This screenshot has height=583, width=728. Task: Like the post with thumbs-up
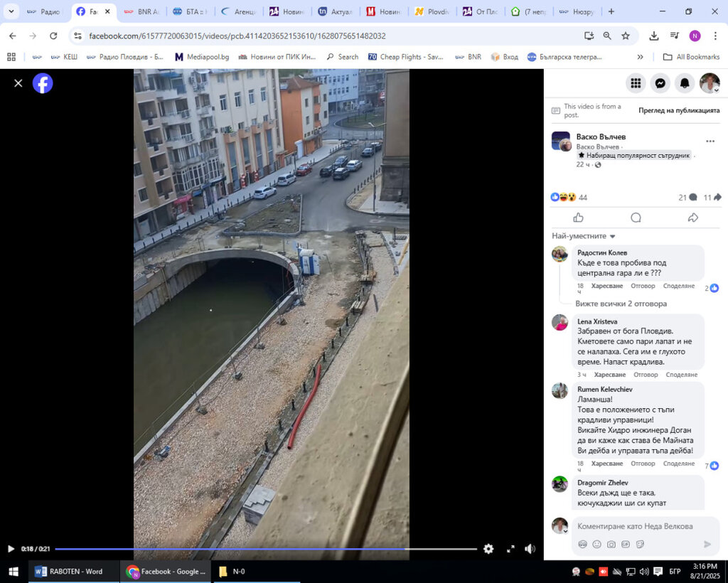pos(579,218)
